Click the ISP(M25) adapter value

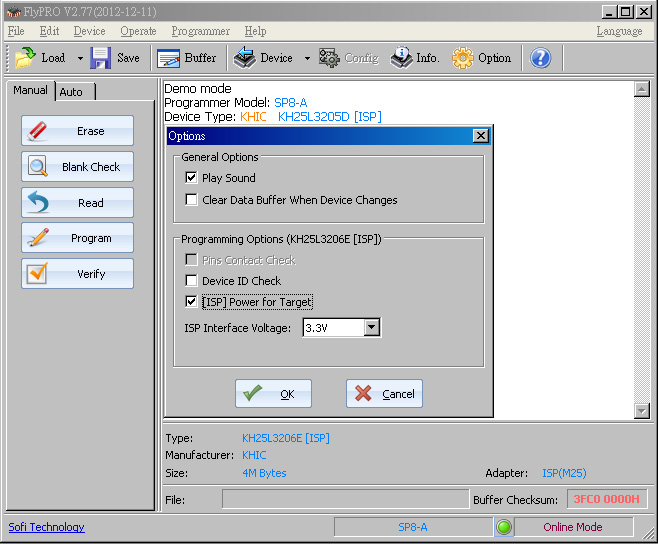pyautogui.click(x=564, y=473)
